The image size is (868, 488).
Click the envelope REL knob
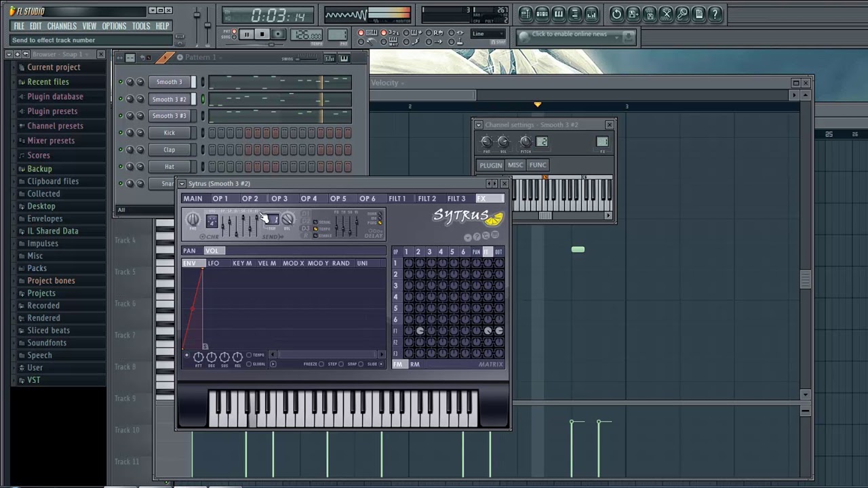tap(237, 357)
